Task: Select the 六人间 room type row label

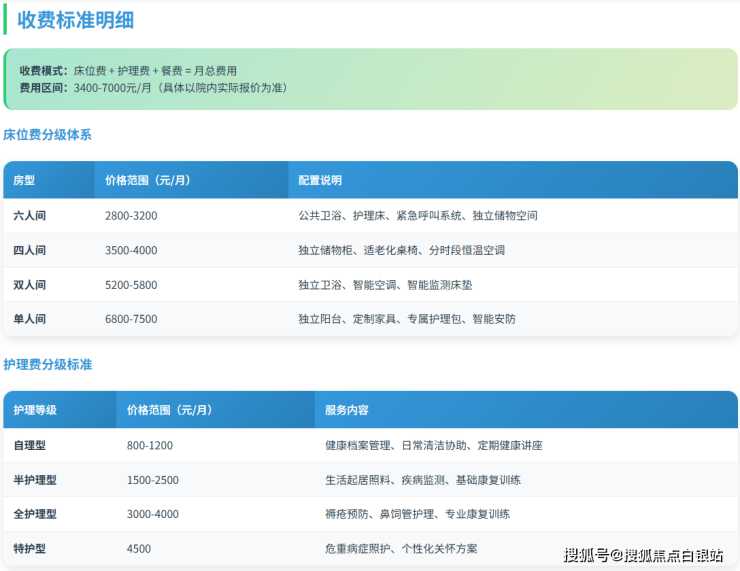Action: tap(30, 216)
